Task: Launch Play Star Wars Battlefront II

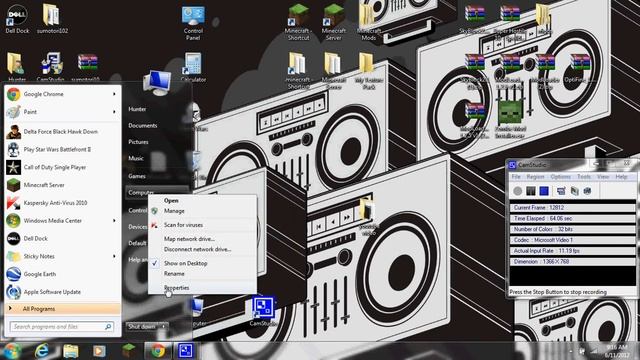Action: click(x=62, y=149)
